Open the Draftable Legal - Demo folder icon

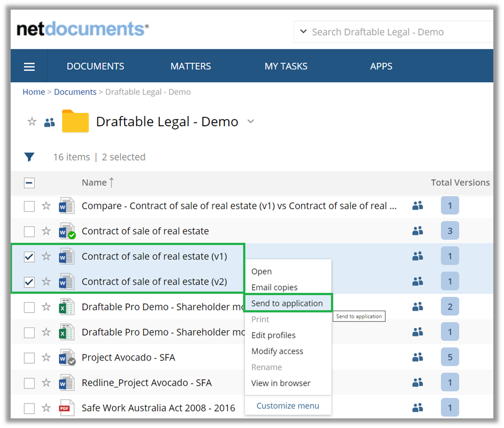pyautogui.click(x=75, y=121)
